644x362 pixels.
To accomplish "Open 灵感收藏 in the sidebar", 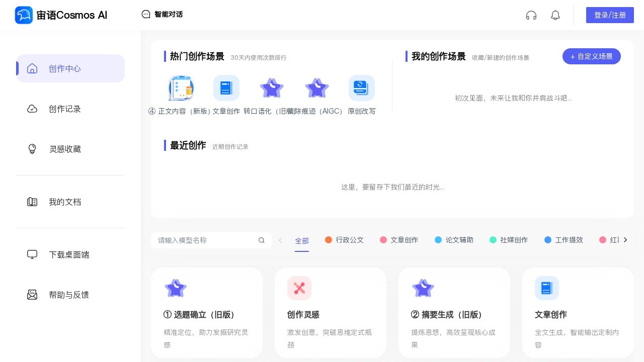I will pos(64,149).
